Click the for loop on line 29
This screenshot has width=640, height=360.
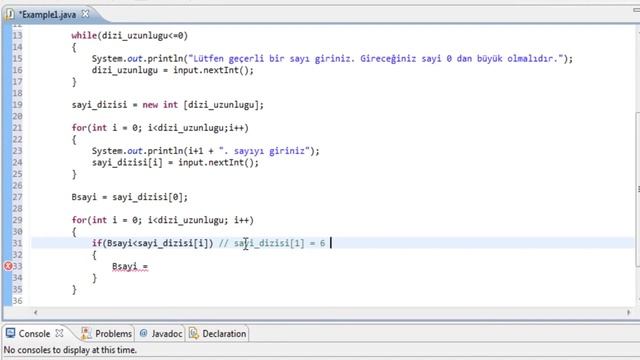(x=162, y=220)
